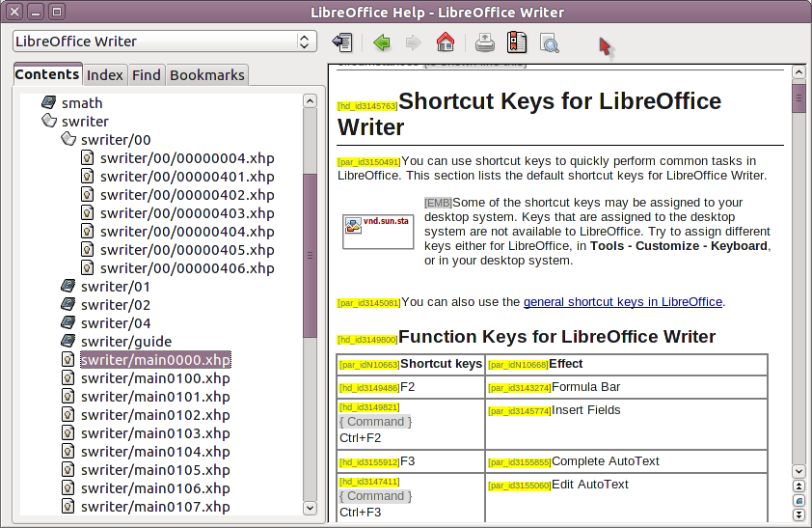The height and width of the screenshot is (528, 812).
Task: Jump to previous page button below scrollbar
Action: click(x=798, y=486)
